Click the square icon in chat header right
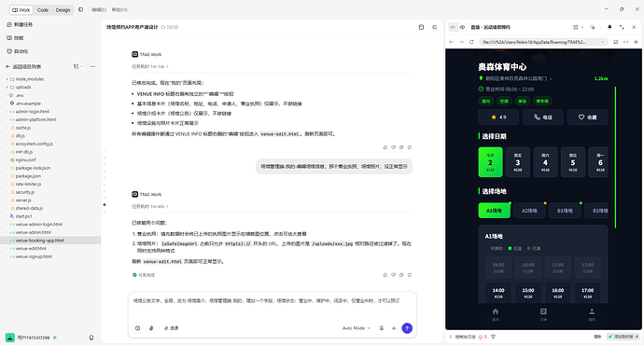Screen dimensions: 644x345 (421, 27)
